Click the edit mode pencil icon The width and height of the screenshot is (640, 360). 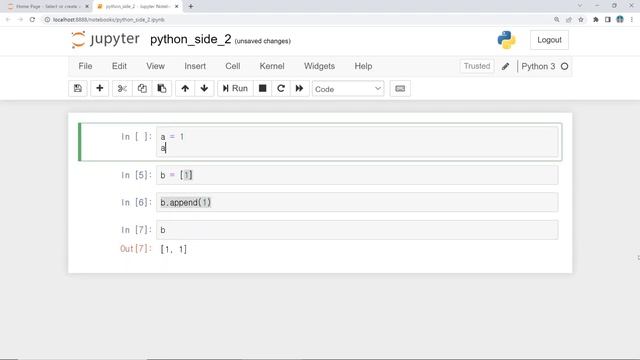pos(505,66)
